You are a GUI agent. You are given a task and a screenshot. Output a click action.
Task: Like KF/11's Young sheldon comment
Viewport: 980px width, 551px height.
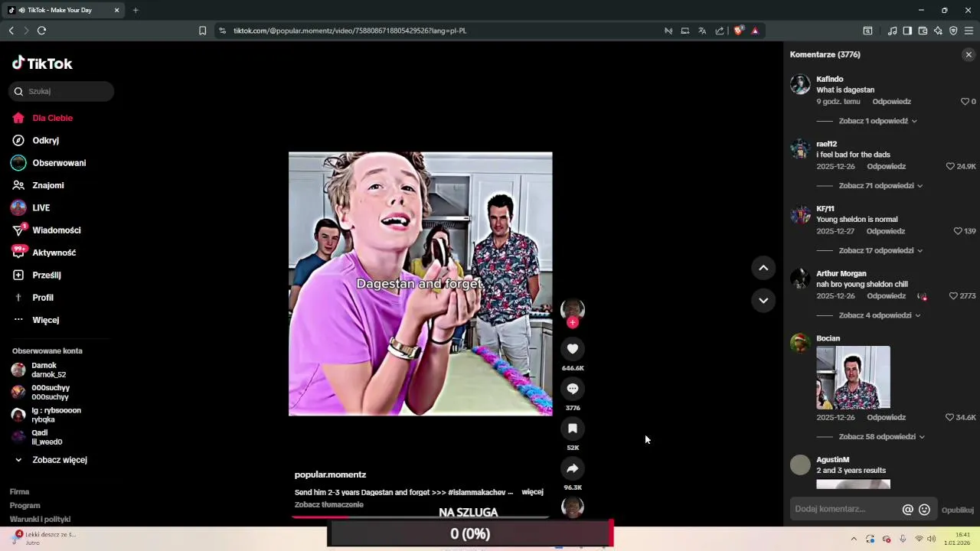[958, 231]
